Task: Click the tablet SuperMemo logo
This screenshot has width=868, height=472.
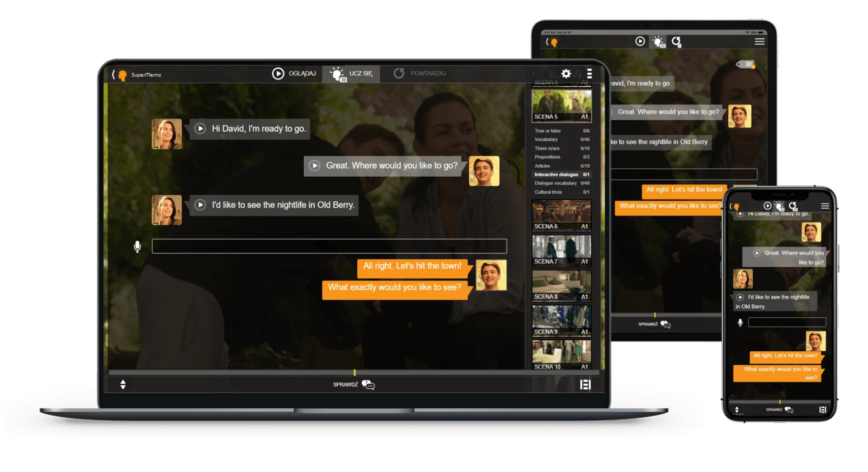Action: coord(552,42)
